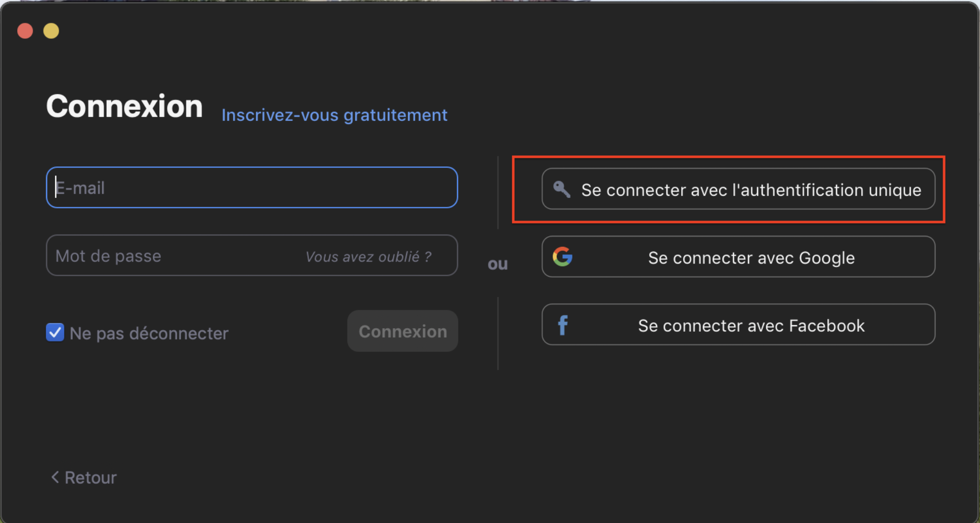The image size is (980, 523).
Task: Uncheck the Ne pas déconnecter checkbox
Action: click(55, 332)
